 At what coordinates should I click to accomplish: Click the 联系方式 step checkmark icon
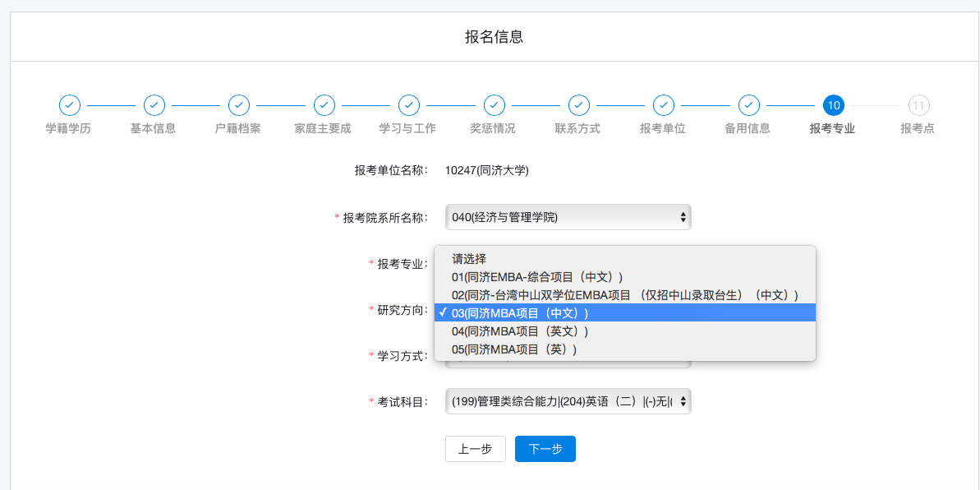pyautogui.click(x=579, y=105)
